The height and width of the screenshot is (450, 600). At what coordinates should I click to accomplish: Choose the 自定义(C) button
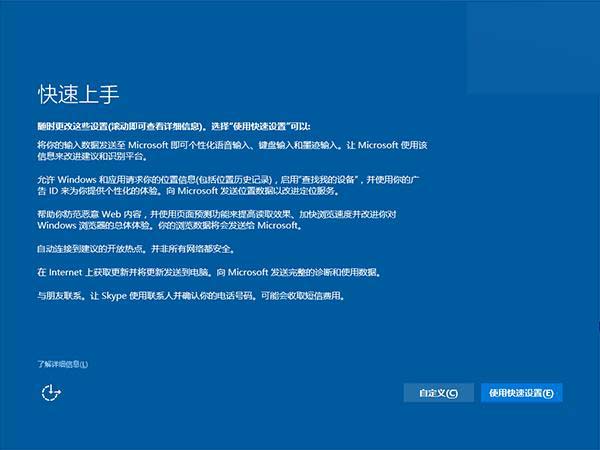439,393
